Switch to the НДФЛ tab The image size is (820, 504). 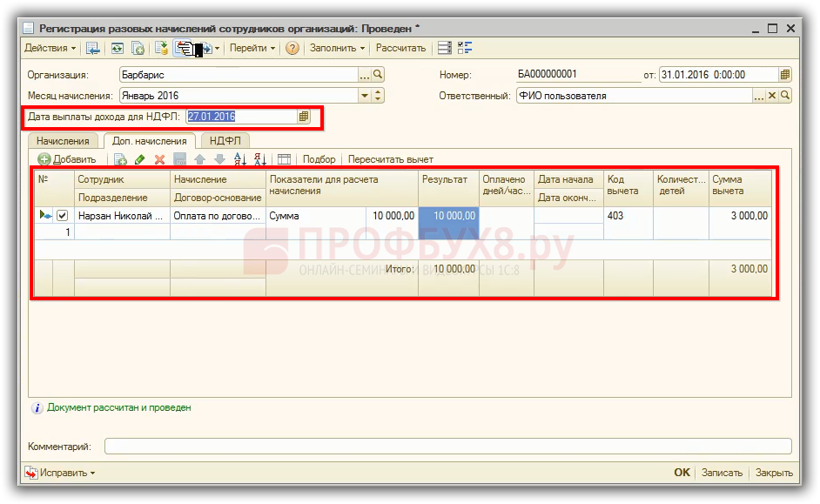(225, 140)
